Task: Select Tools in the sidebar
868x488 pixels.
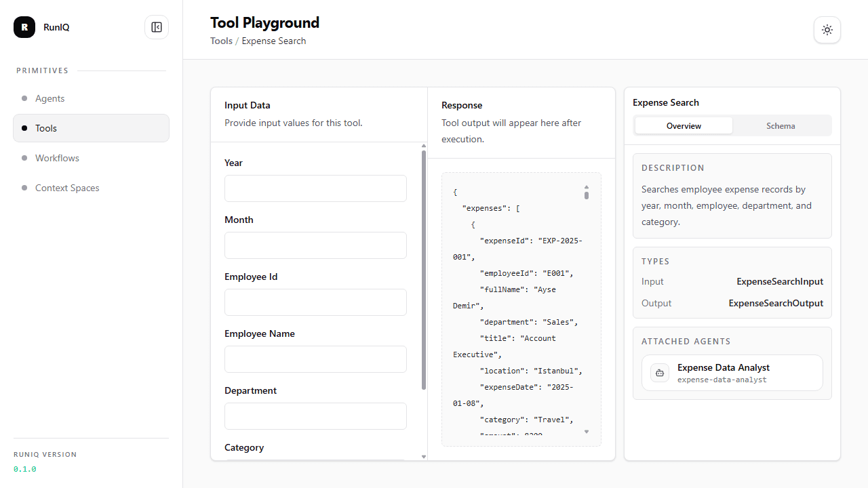Action: pyautogui.click(x=91, y=128)
